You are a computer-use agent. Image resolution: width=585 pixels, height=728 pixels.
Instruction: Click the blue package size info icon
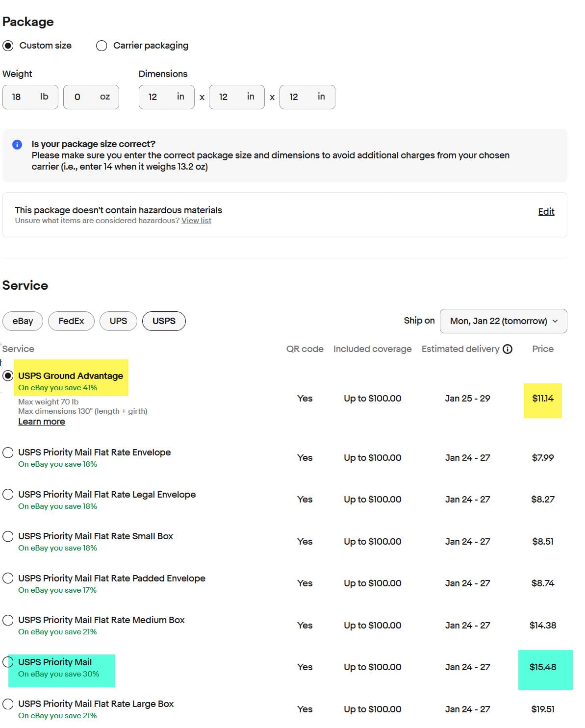pos(17,145)
